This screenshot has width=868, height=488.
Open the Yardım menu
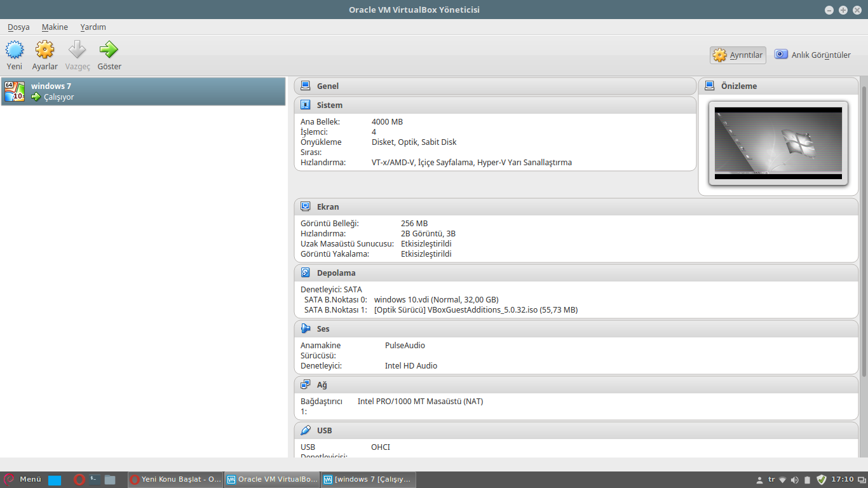pyautogui.click(x=93, y=27)
